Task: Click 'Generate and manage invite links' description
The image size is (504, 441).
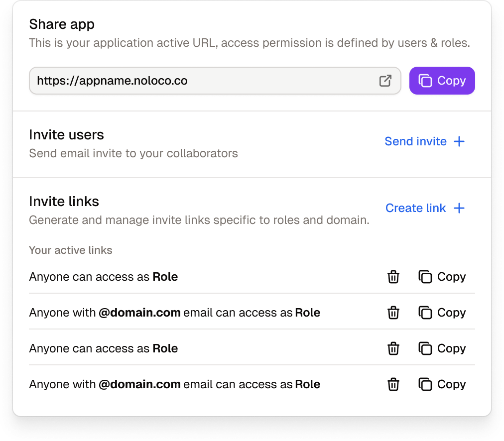Action: (x=199, y=220)
